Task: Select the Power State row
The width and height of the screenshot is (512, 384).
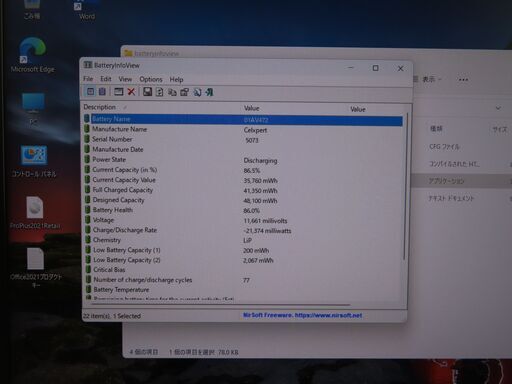Action: click(x=243, y=160)
